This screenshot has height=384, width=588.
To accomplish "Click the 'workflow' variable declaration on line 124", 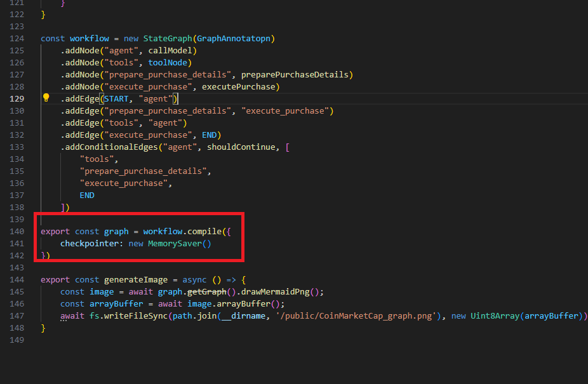I will (x=90, y=39).
